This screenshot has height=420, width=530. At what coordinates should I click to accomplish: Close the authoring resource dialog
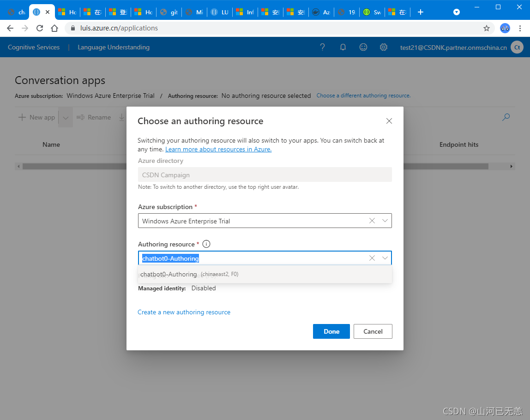389,121
